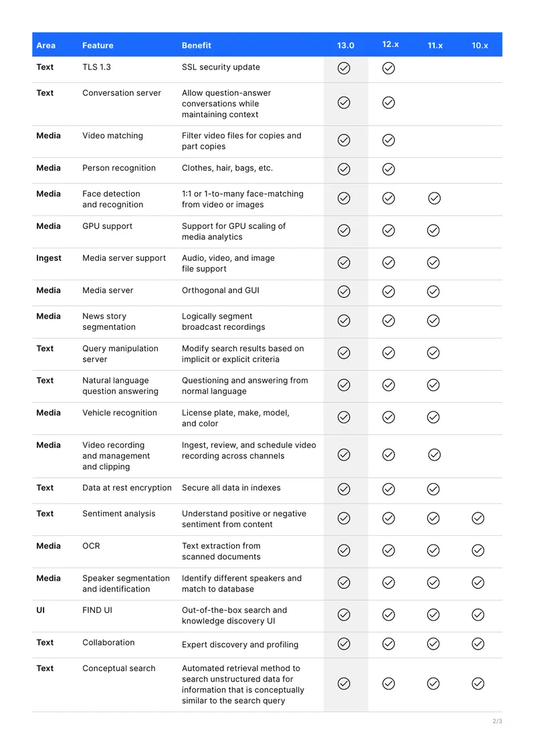Screen dimensions: 535x756
Task: Select the 12.x column header
Action: pos(391,44)
